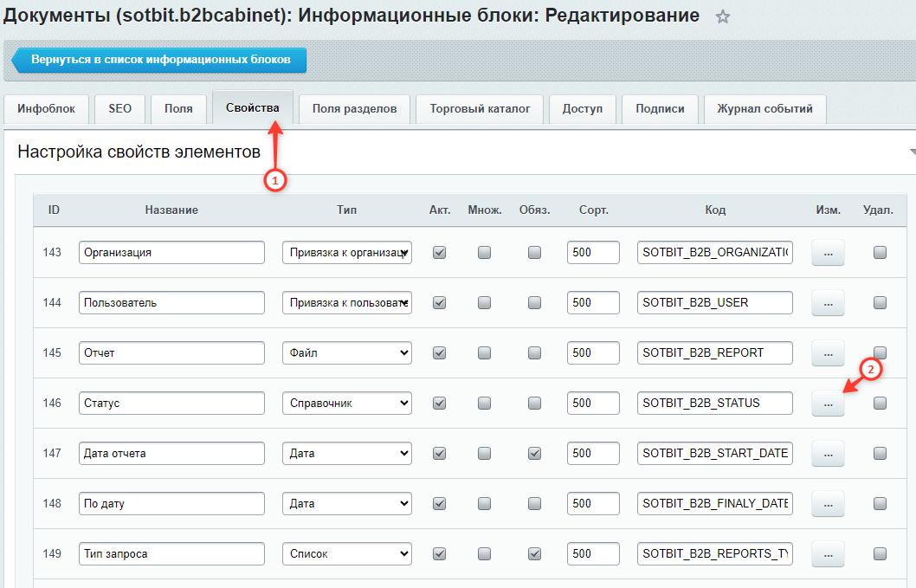Click the ID value 146
Screen dimensions: 916x588
click(52, 404)
